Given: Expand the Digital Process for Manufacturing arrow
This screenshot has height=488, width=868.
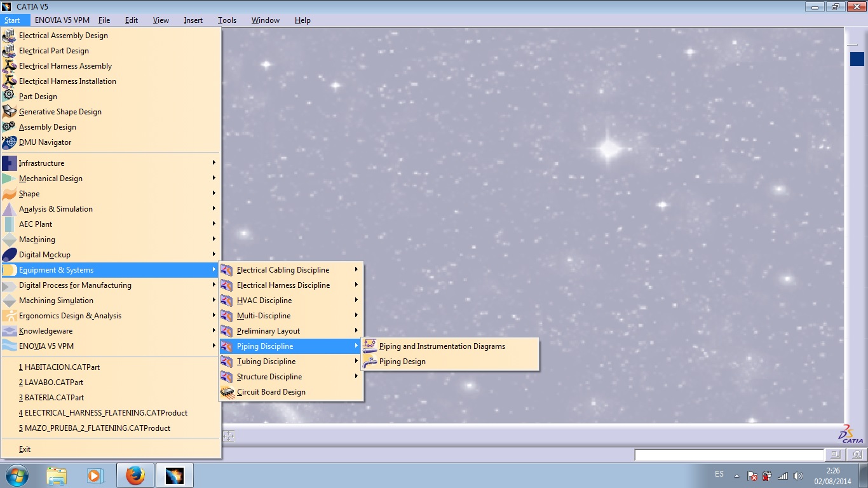Looking at the screenshot, I should click(x=214, y=285).
